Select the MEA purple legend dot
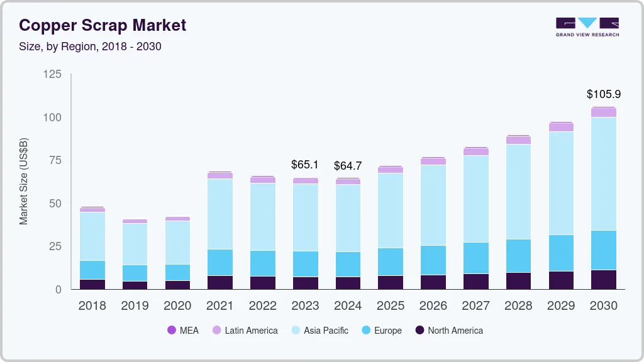 (172, 331)
